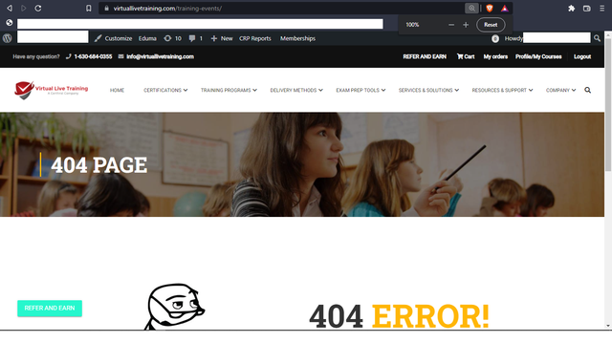View comments awaiting moderation icon
Viewport: 612px width, 364px height.
click(195, 38)
